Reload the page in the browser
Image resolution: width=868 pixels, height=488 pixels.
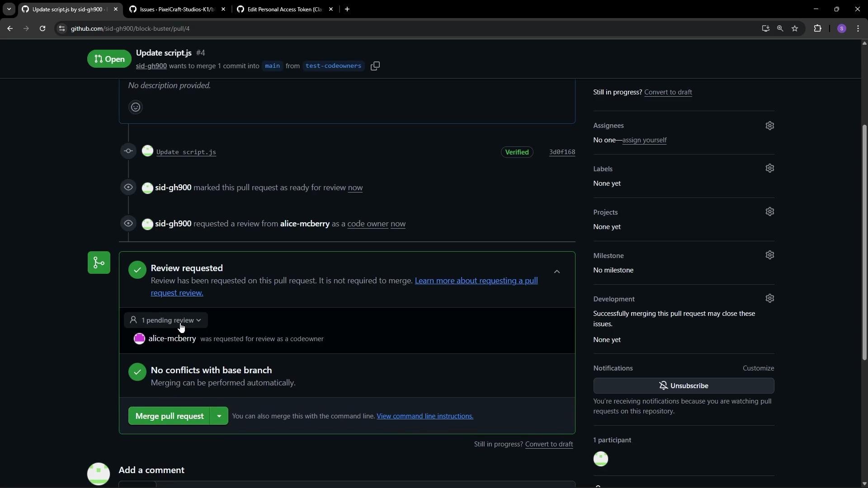[x=42, y=28]
